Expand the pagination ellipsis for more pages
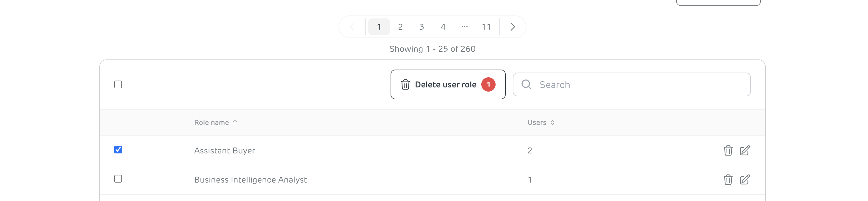The image size is (868, 201). [464, 26]
